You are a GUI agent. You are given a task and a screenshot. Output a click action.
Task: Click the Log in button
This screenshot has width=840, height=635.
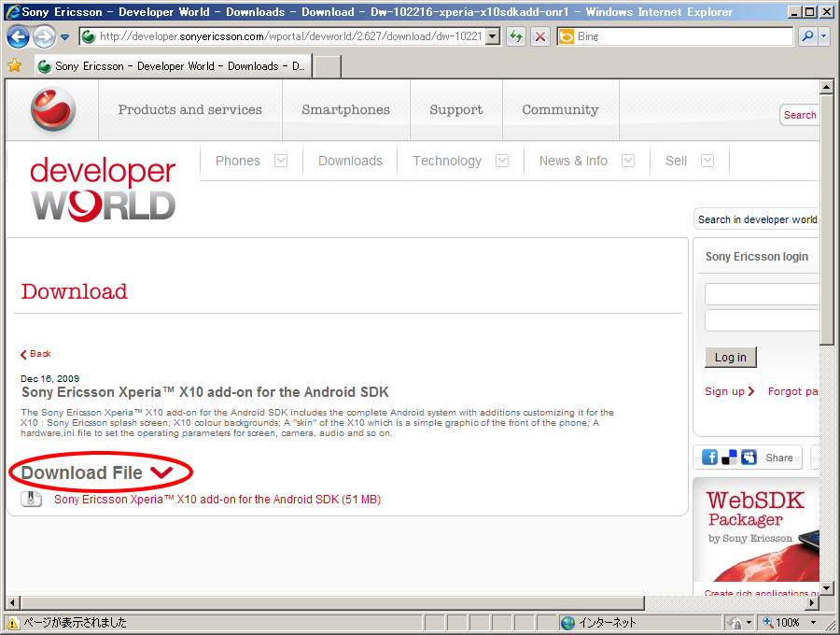(730, 358)
